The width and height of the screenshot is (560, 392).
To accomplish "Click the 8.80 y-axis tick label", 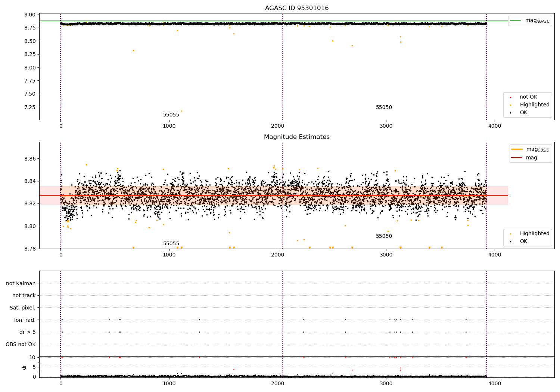I will tap(30, 226).
